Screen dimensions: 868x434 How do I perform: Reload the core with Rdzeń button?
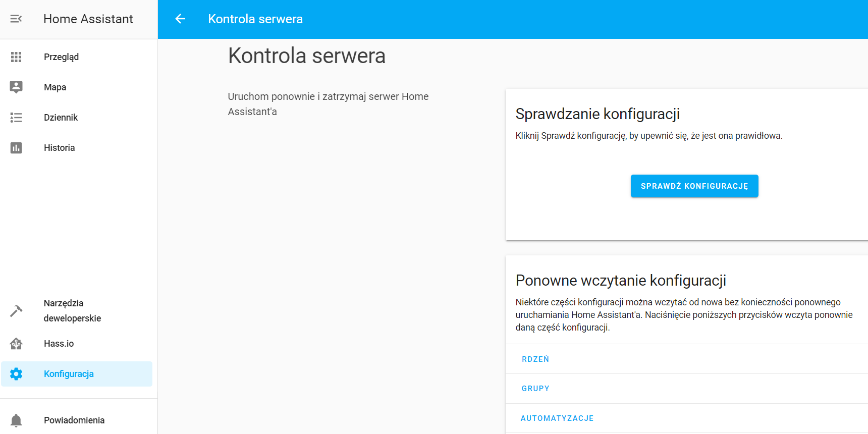535,359
